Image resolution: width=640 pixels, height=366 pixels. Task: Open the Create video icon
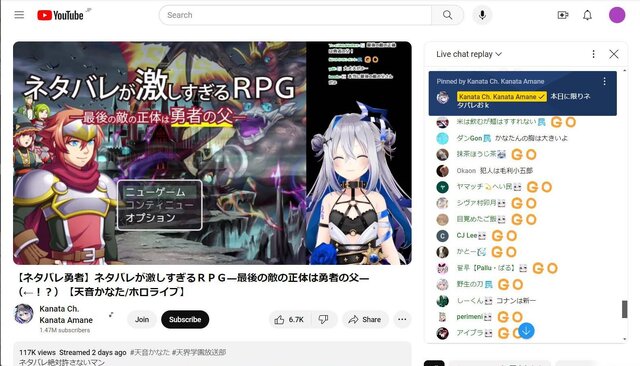click(x=563, y=15)
